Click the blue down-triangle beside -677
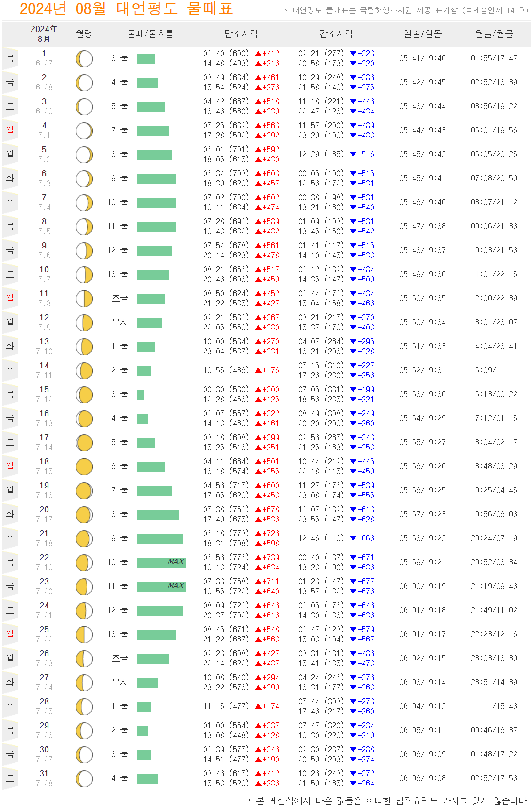532x808 pixels. pyautogui.click(x=354, y=582)
